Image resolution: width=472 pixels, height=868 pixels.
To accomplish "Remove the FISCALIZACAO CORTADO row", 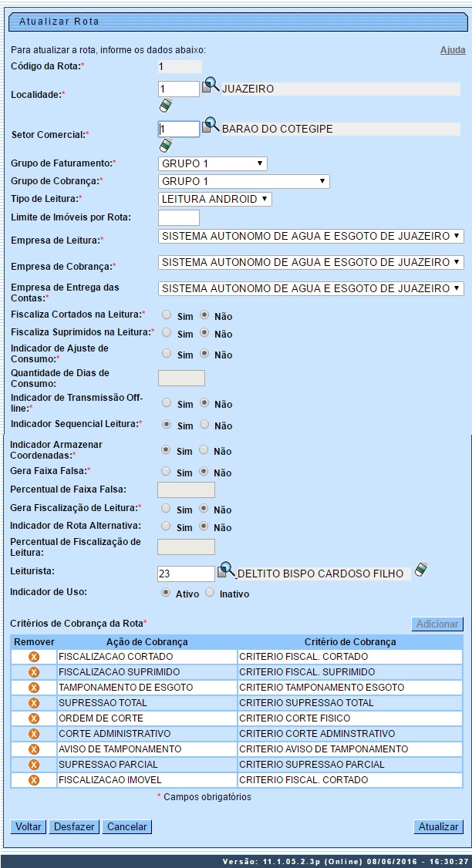I will tap(34, 657).
